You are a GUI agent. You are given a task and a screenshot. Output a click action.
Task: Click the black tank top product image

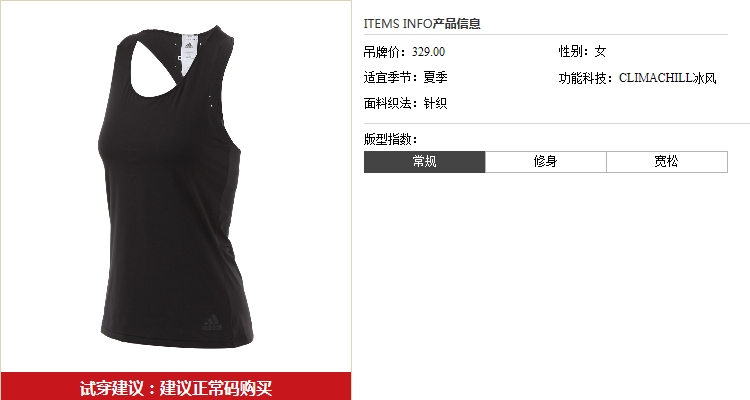[x=176, y=187]
